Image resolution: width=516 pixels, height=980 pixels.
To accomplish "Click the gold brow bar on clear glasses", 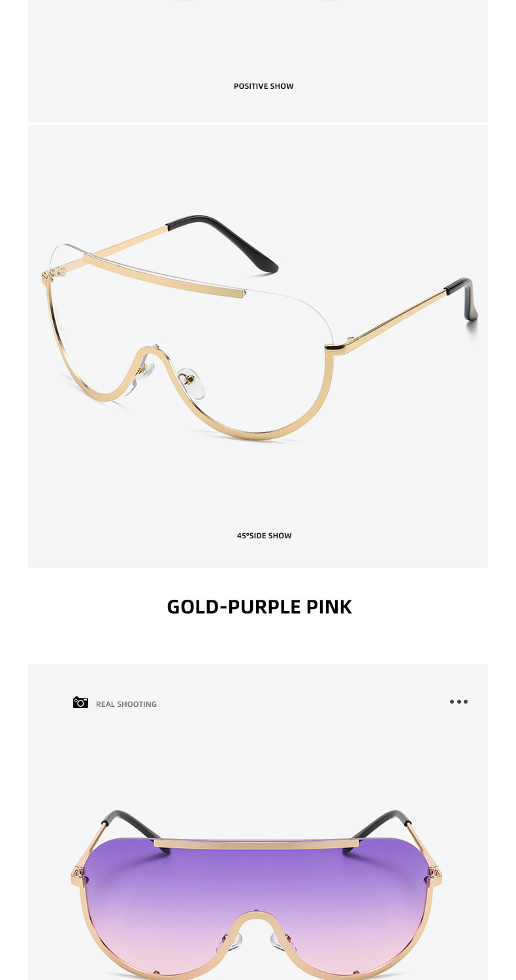I will click(163, 276).
